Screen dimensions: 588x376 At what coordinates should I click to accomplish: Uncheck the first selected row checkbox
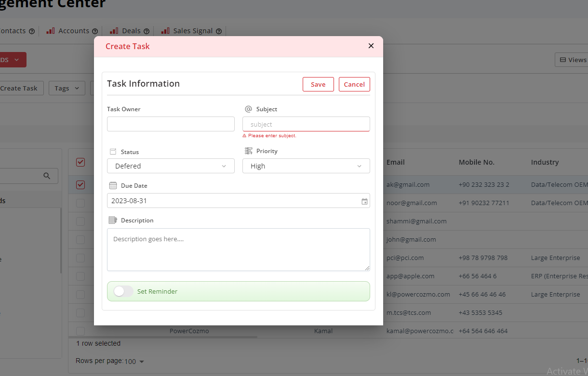coord(80,185)
